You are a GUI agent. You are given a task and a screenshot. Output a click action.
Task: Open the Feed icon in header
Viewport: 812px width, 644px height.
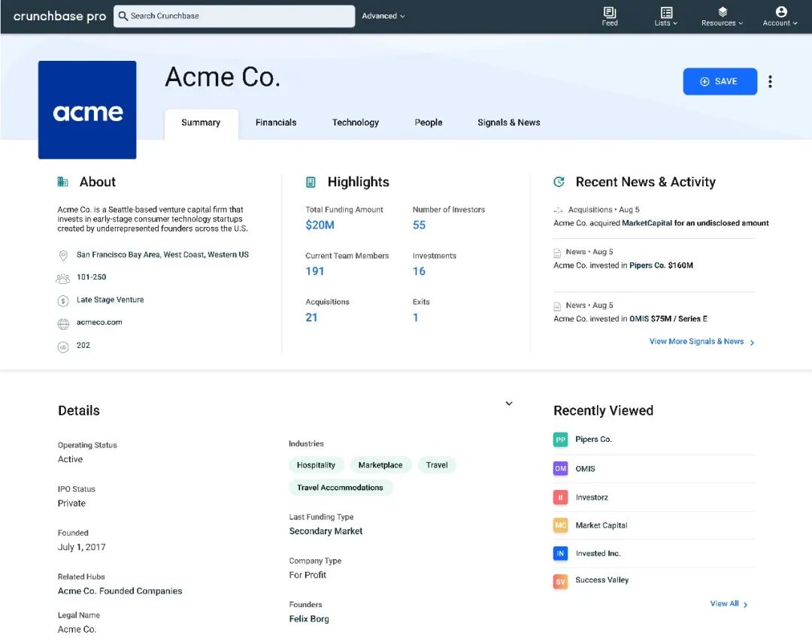(x=610, y=16)
